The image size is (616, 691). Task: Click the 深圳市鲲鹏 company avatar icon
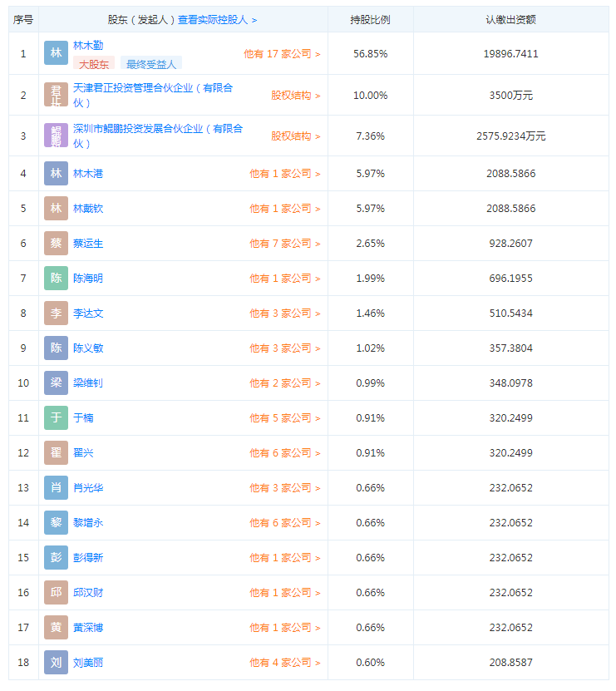56,136
